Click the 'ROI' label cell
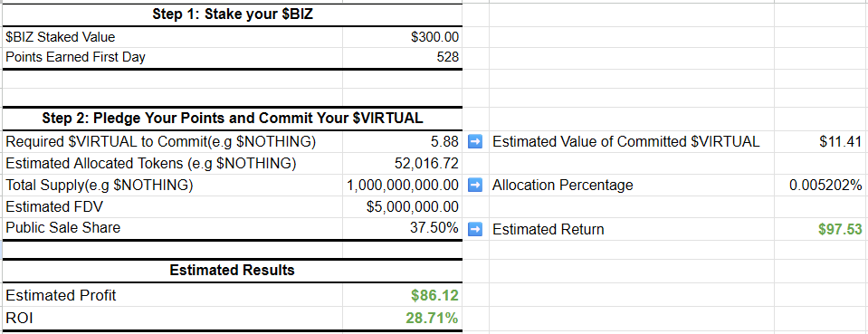Viewport: 868px width, 334px height. click(172, 318)
